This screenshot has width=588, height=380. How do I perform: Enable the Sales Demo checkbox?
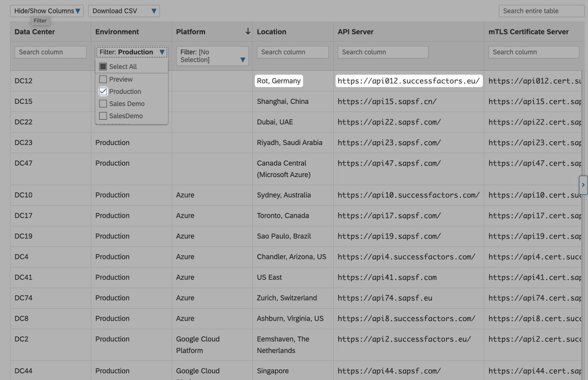coord(103,104)
